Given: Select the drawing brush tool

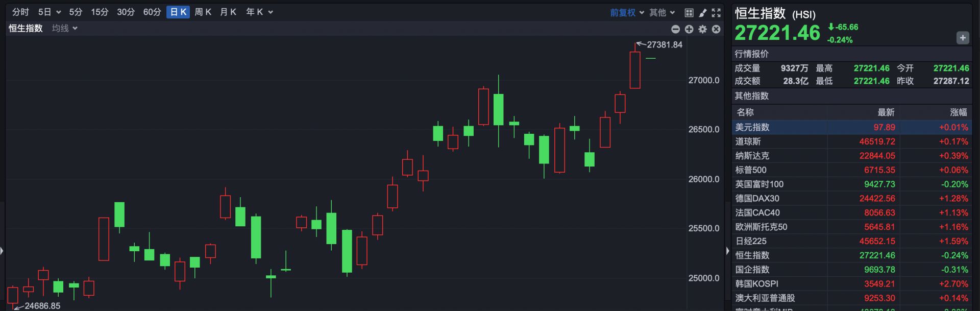Looking at the screenshot, I should click(x=703, y=12).
